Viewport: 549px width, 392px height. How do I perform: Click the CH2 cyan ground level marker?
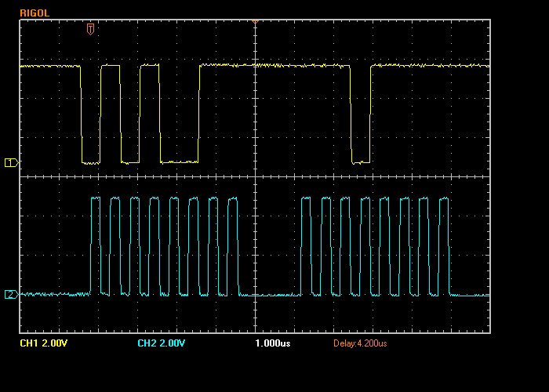tap(11, 294)
